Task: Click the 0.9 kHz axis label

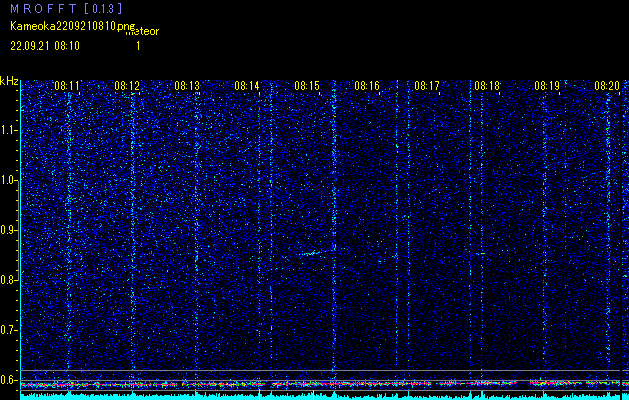Action: [x=8, y=230]
